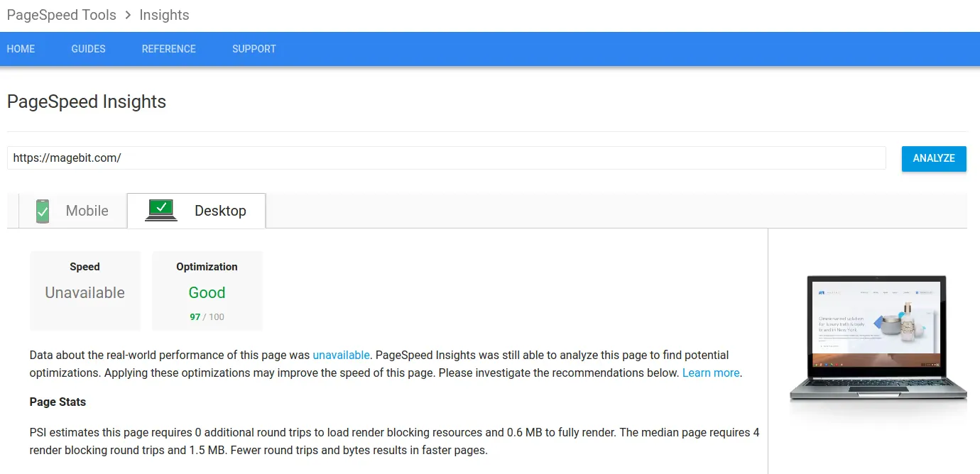Go to HOME in the blue navigation bar
Screen dimensions: 980x474
pos(21,49)
